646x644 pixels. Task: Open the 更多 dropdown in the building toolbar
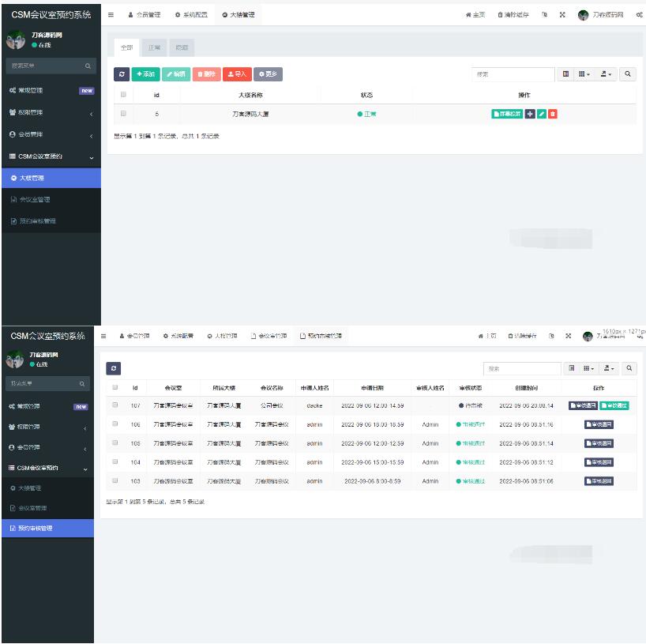[x=268, y=73]
